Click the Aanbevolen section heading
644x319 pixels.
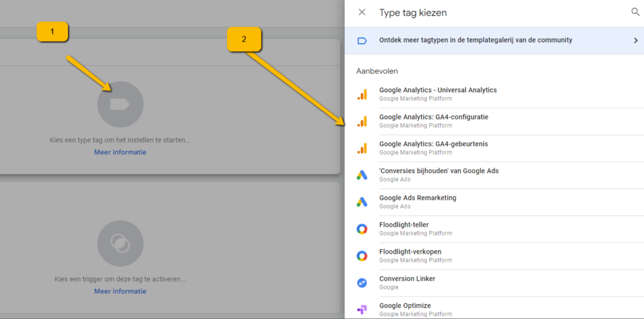(377, 71)
